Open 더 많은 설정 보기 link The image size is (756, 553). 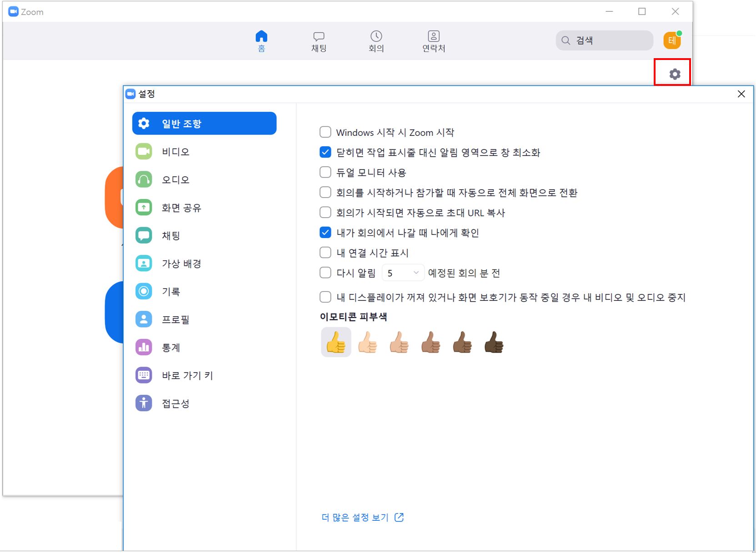tap(355, 517)
